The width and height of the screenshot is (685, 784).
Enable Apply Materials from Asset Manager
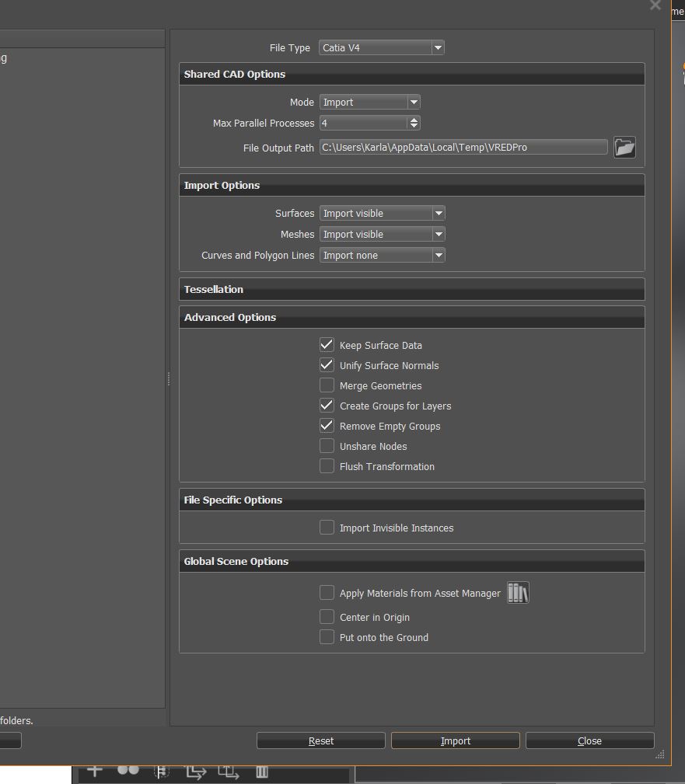(327, 592)
